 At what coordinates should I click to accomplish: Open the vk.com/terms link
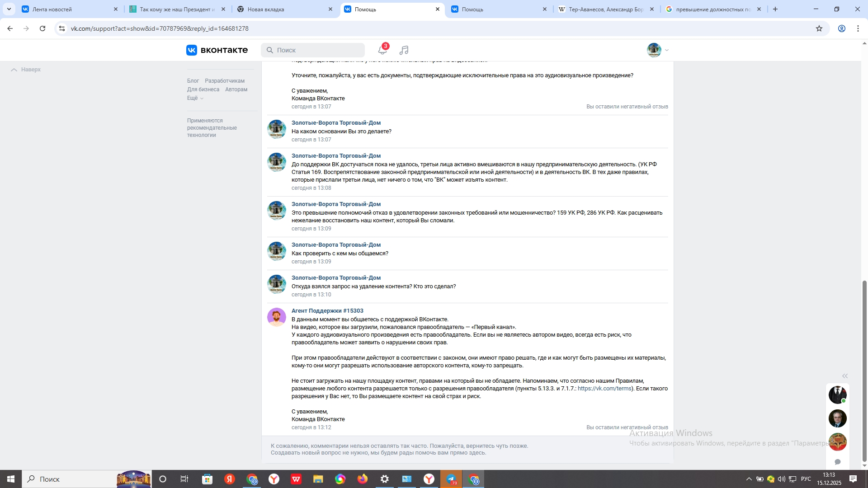604,389
